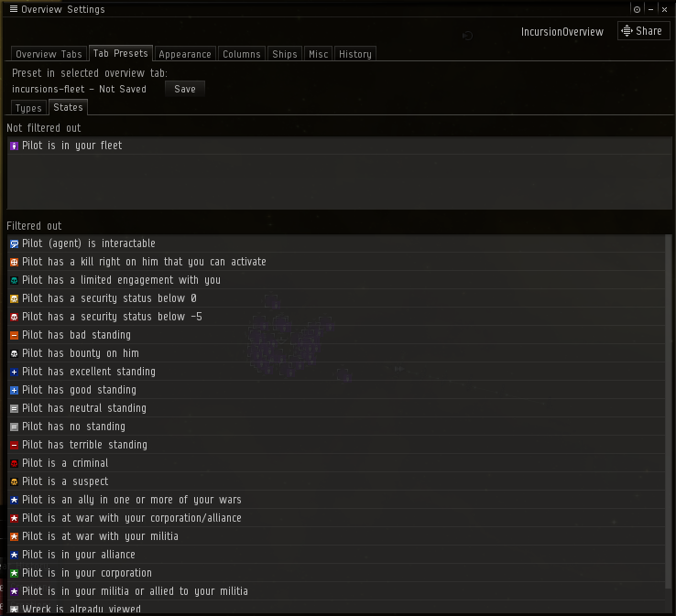
Task: Select 'Pilot is at war with your corporation/alliance'
Action: point(336,518)
